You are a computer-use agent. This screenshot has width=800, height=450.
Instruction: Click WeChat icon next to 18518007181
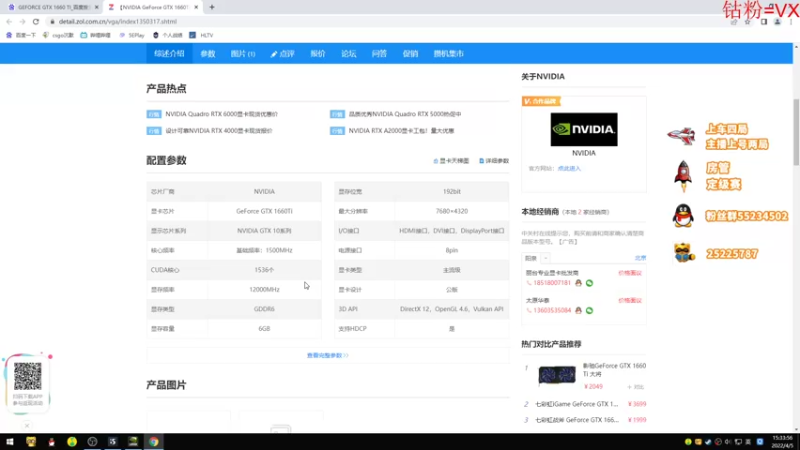[589, 283]
